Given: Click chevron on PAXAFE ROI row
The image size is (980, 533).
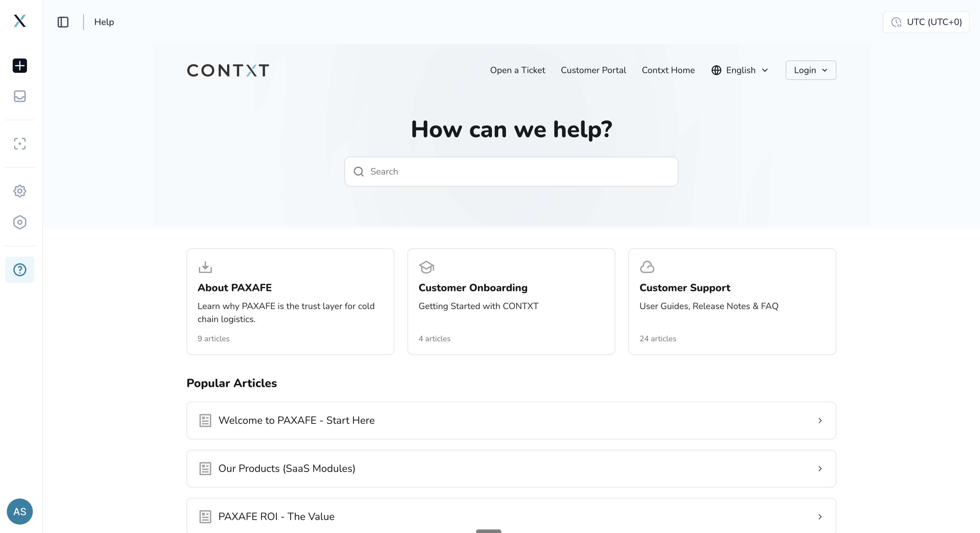Looking at the screenshot, I should click(820, 517).
